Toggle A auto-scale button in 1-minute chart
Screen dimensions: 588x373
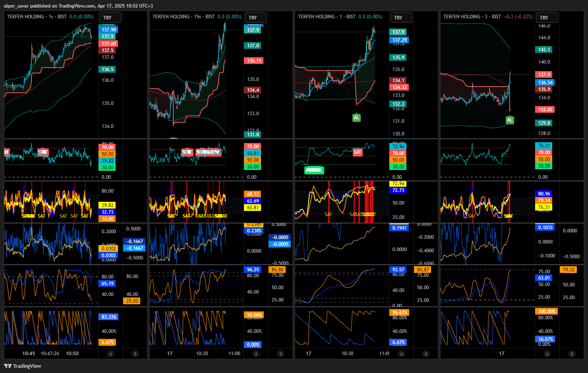(402, 354)
